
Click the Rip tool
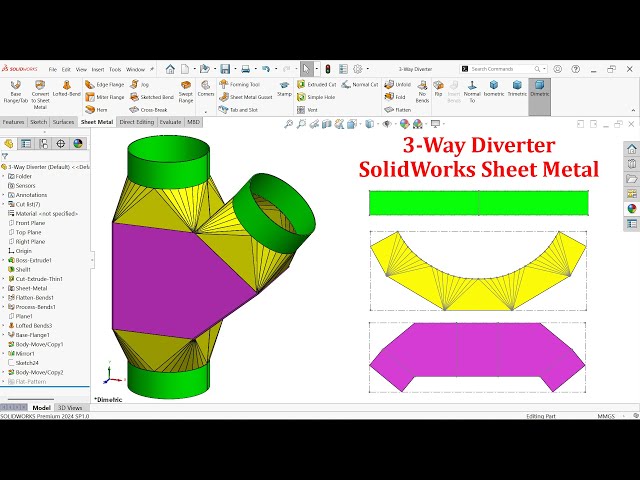point(438,88)
